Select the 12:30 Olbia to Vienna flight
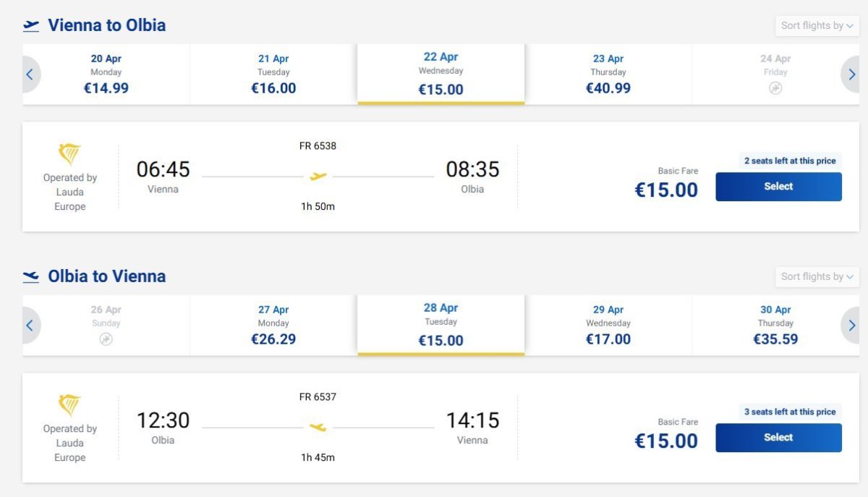The height and width of the screenshot is (497, 868). [778, 438]
